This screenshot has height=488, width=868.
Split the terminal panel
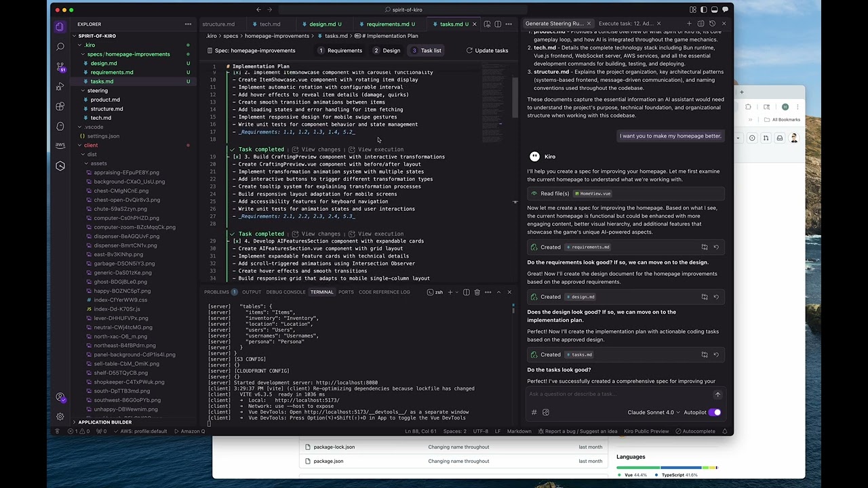[x=467, y=292]
